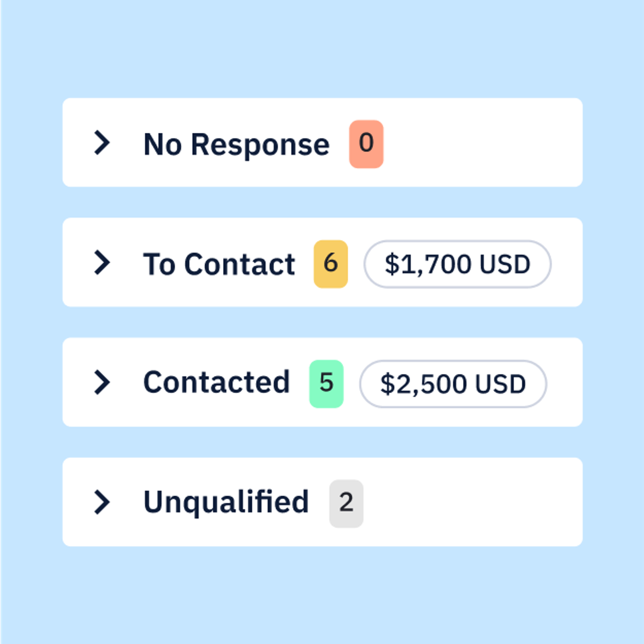Open the $1,700 USD total pill
644x644 pixels.
[457, 264]
